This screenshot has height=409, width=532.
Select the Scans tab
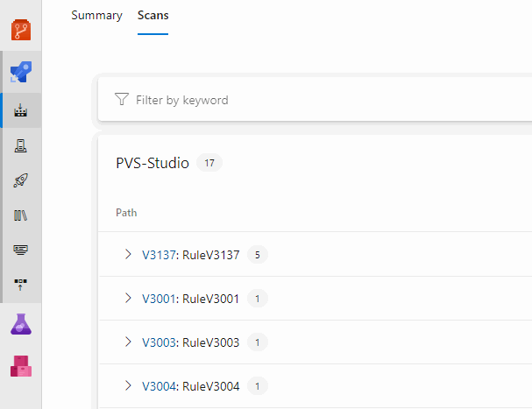(x=153, y=16)
